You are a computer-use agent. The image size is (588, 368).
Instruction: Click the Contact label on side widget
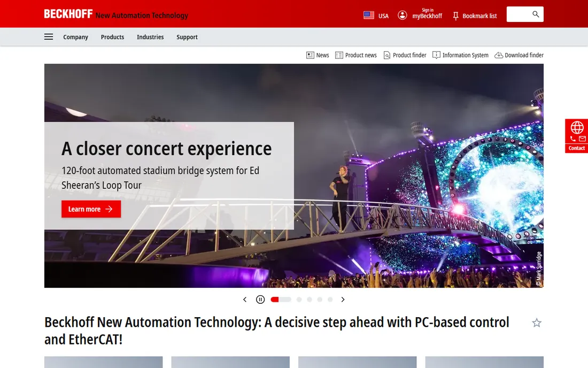(576, 148)
